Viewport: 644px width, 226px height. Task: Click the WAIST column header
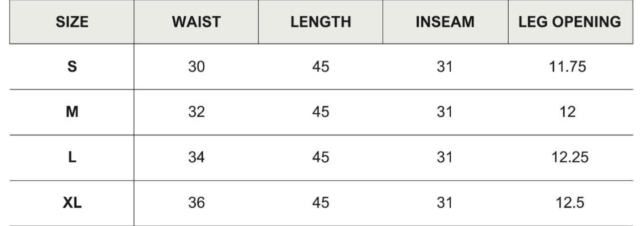point(196,22)
